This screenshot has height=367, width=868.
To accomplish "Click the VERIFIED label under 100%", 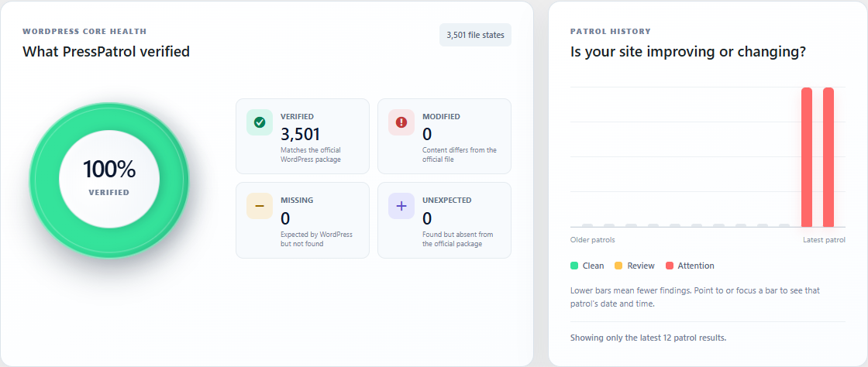I will (109, 192).
